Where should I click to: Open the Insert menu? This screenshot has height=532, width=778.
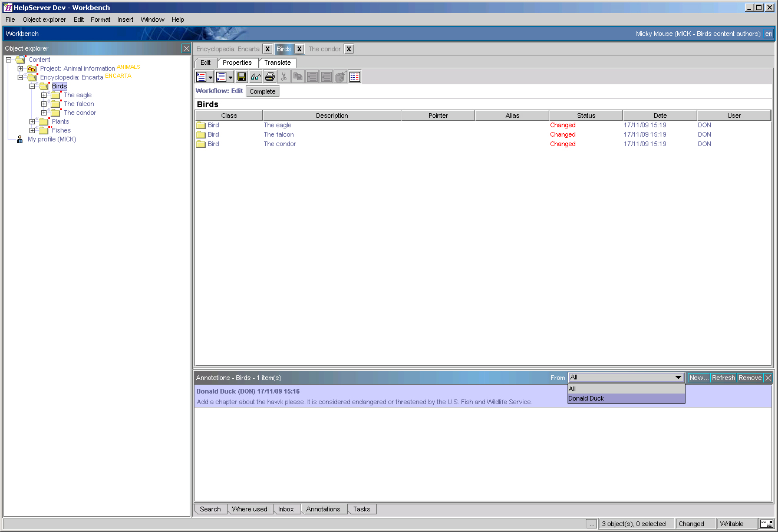pyautogui.click(x=125, y=19)
